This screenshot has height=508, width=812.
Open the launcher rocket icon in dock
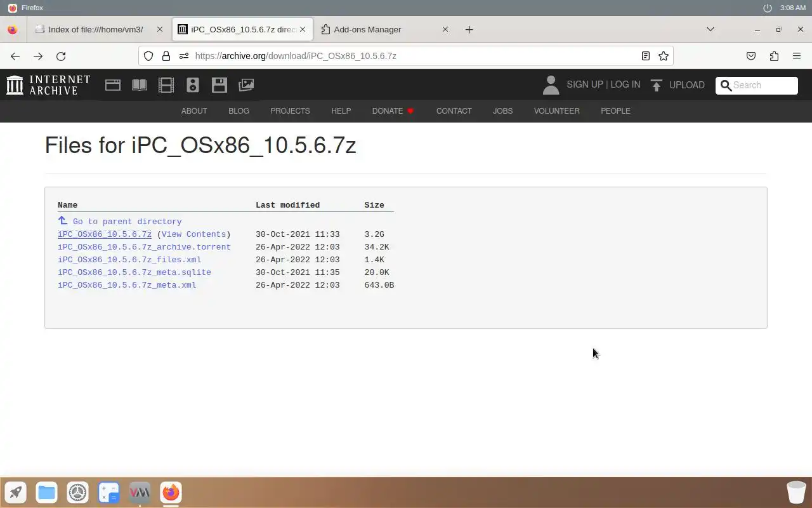tap(16, 492)
